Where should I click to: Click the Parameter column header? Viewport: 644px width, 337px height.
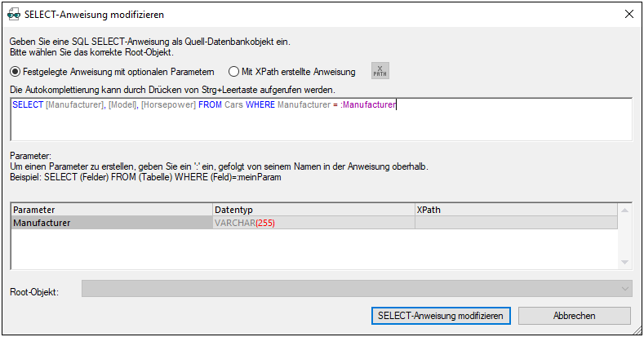click(110, 210)
